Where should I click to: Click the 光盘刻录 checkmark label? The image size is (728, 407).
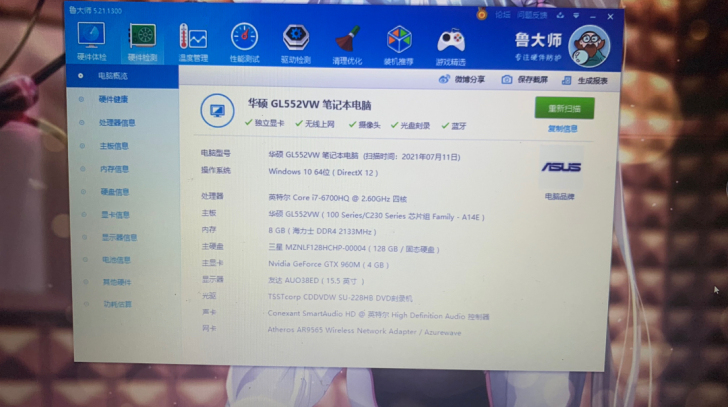click(410, 125)
